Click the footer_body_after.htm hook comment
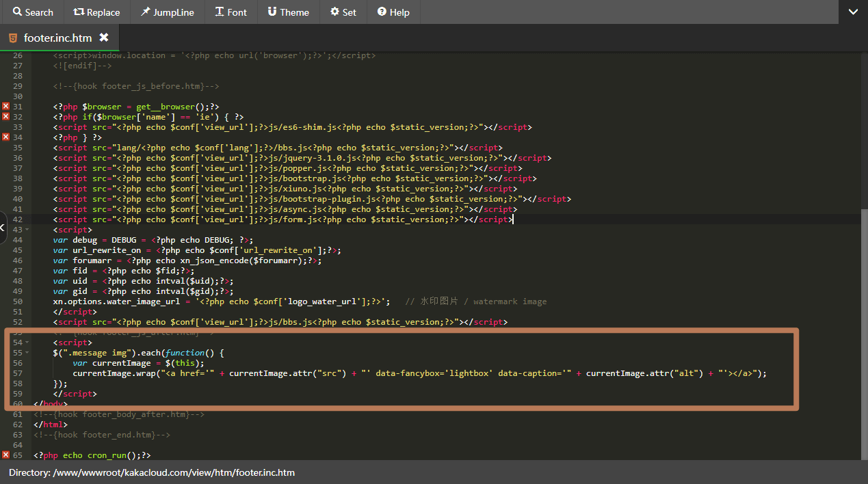Image resolution: width=868 pixels, height=484 pixels. (x=119, y=414)
